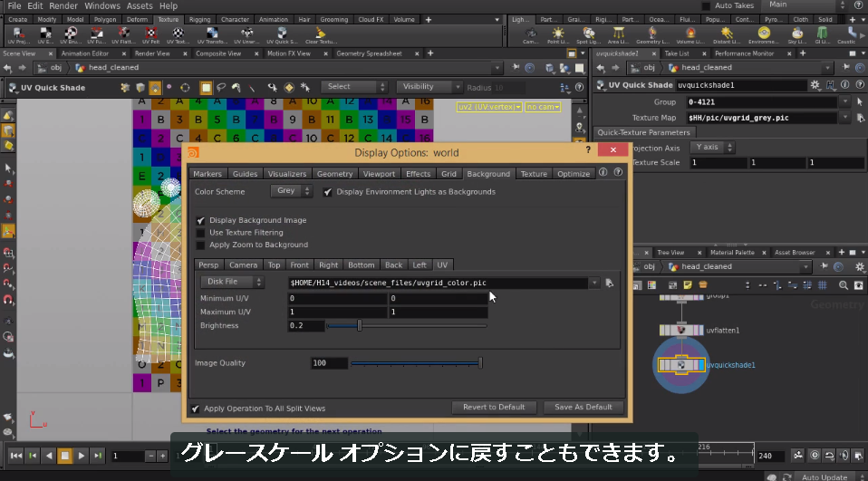Expand the Texture Map path dropdown
The image size is (868, 481).
[x=844, y=118]
